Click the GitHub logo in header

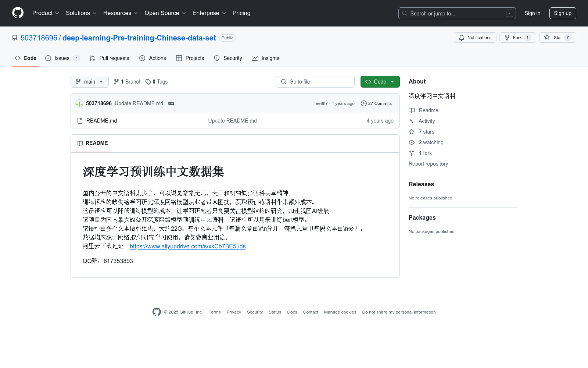(x=18, y=13)
